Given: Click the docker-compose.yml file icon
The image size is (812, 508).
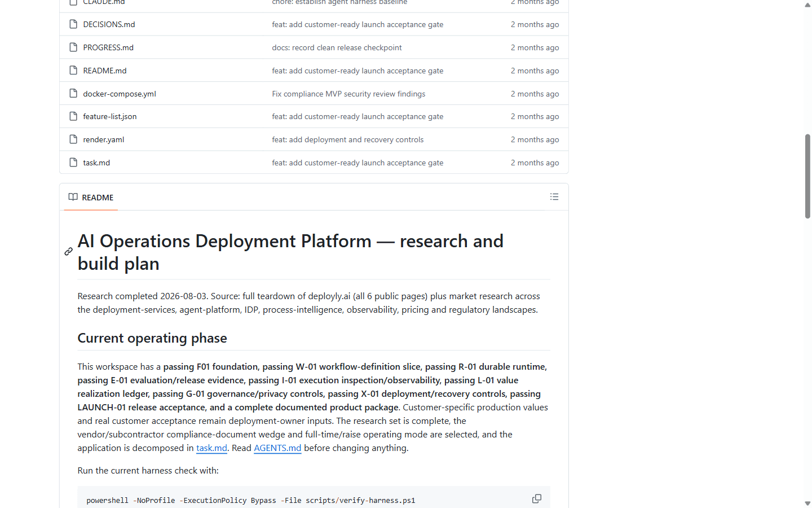Looking at the screenshot, I should 73,94.
